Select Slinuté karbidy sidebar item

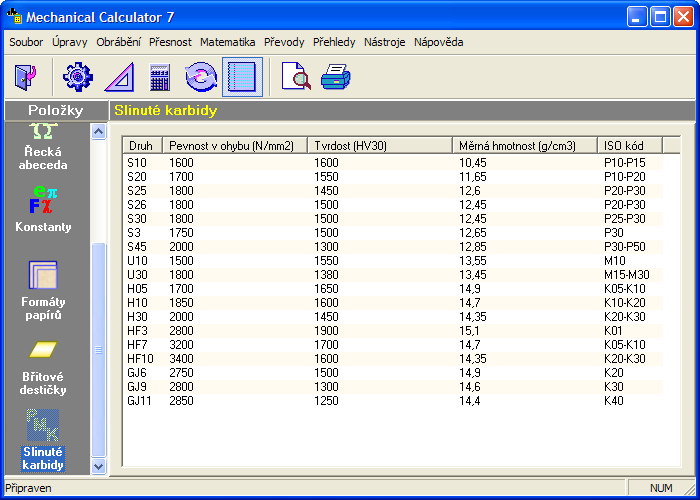pyautogui.click(x=43, y=440)
